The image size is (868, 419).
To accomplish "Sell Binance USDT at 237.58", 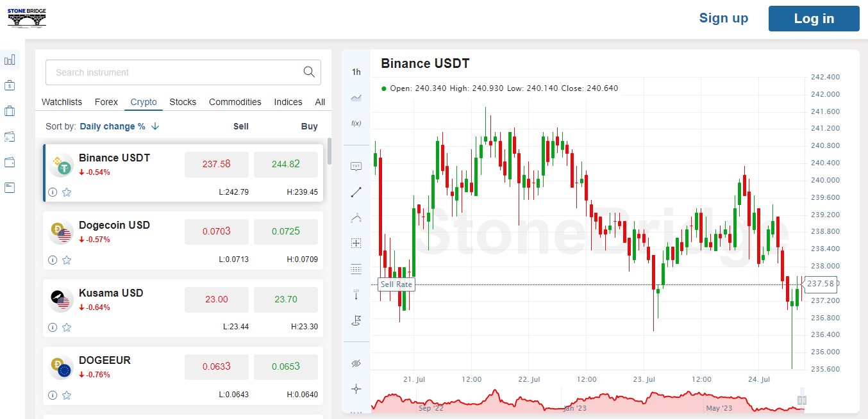I will tap(217, 164).
